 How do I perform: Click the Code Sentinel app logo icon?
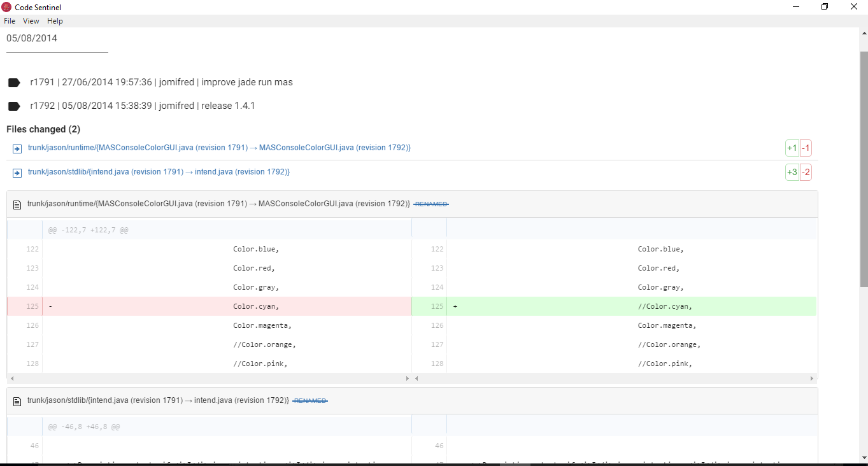7,7
